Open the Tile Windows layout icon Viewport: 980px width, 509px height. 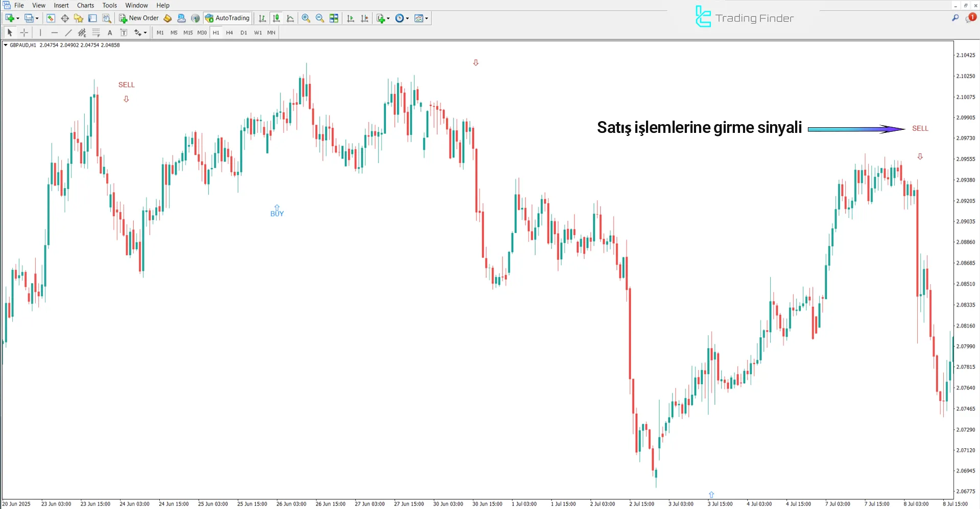point(334,18)
